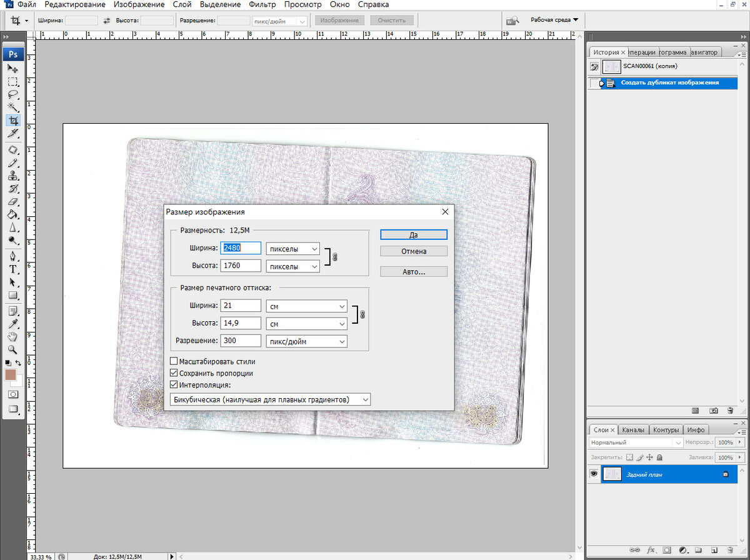Click the Разрешение input field with 300
750x560 pixels.
coord(241,341)
